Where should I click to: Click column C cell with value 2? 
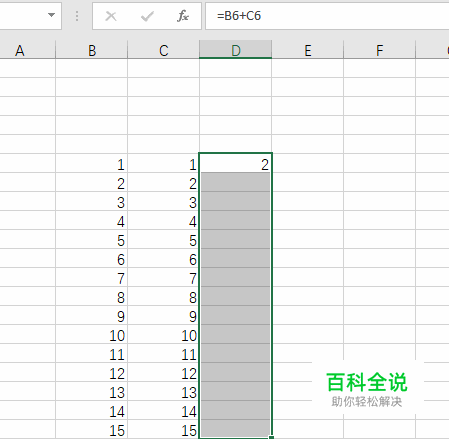(164, 182)
